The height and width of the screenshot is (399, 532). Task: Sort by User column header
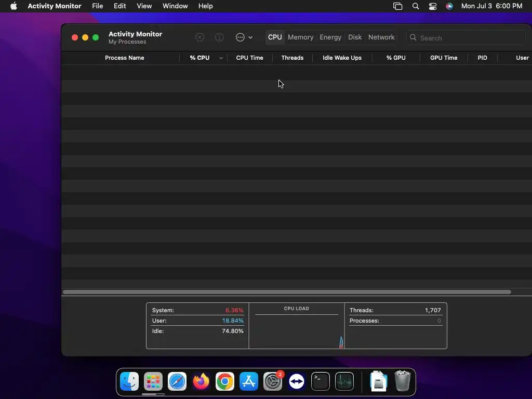[x=522, y=58]
